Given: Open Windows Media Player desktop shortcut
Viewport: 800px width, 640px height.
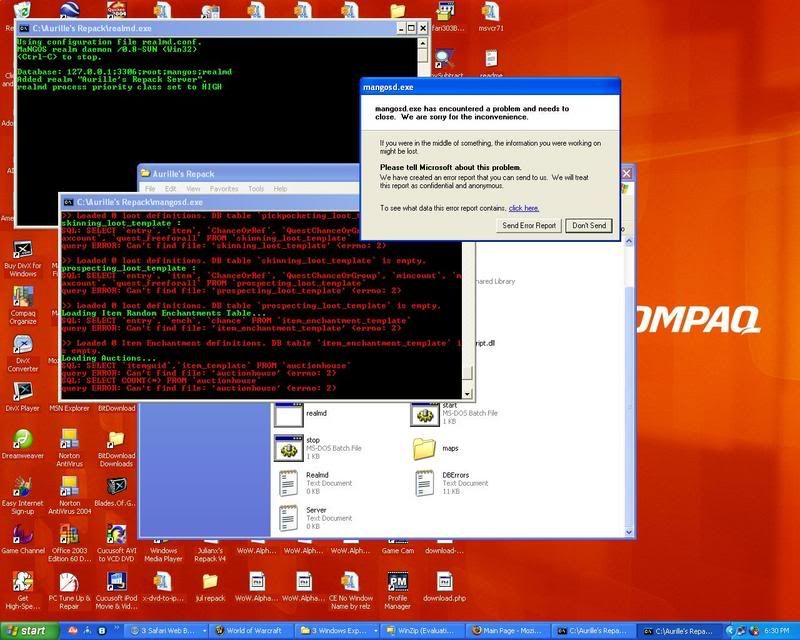Looking at the screenshot, I should pyautogui.click(x=163, y=550).
